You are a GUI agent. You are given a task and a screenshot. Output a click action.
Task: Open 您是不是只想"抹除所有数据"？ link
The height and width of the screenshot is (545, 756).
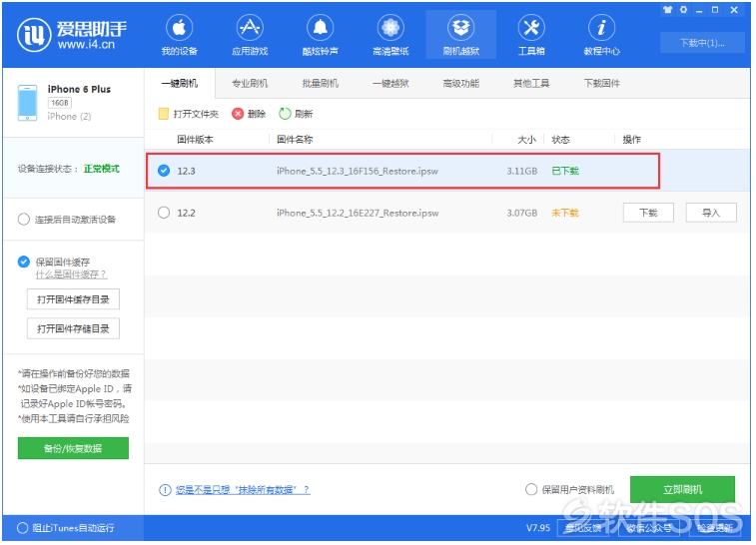tap(243, 490)
